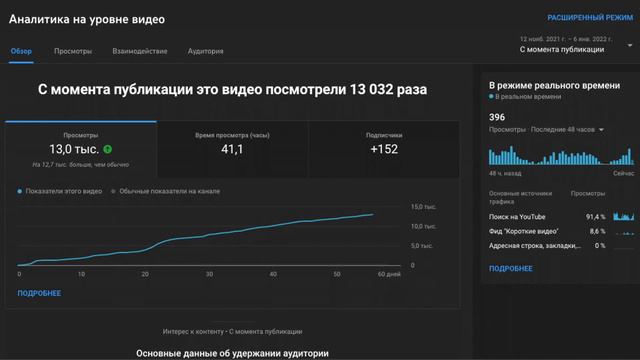Open ПОДРОБНЕЕ link under the views chart
This screenshot has height=360, width=640.
pyautogui.click(x=39, y=293)
